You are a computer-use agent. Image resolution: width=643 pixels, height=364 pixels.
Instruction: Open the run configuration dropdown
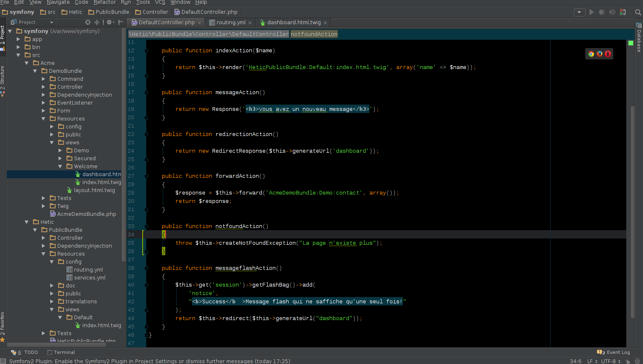tap(579, 12)
